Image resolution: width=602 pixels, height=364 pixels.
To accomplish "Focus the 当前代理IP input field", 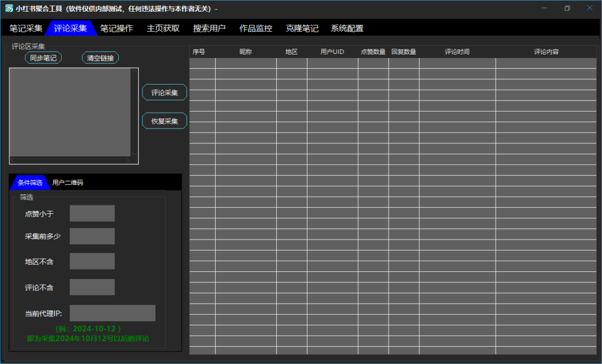I will coord(112,314).
